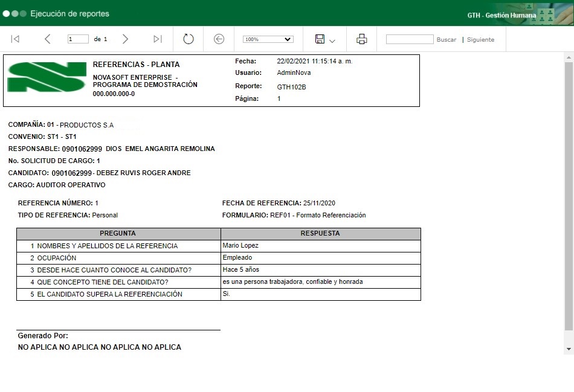Viewport: 574px width, 392px height.
Task: Expand the export format arrow
Action: point(332,41)
